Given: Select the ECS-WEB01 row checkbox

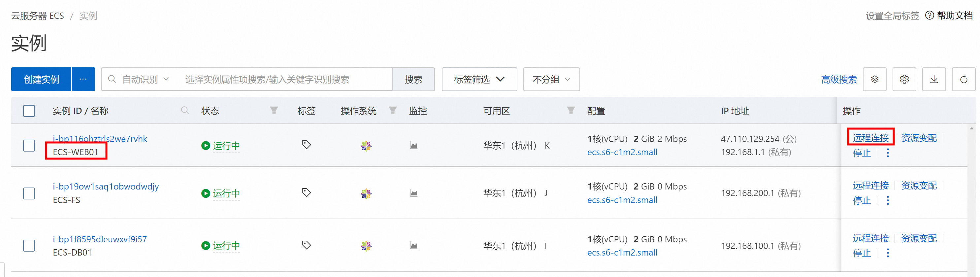Looking at the screenshot, I should click(29, 145).
